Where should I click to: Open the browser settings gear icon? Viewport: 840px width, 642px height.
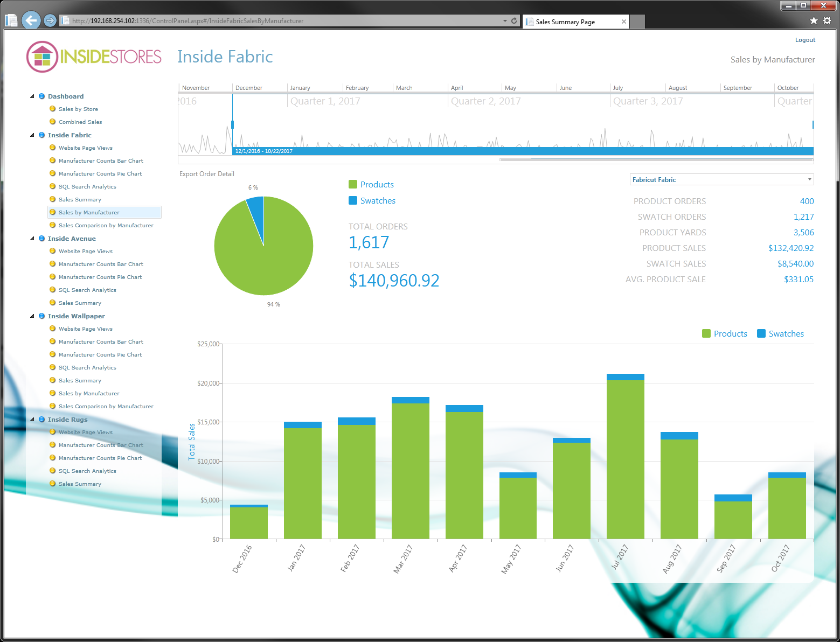(x=827, y=20)
